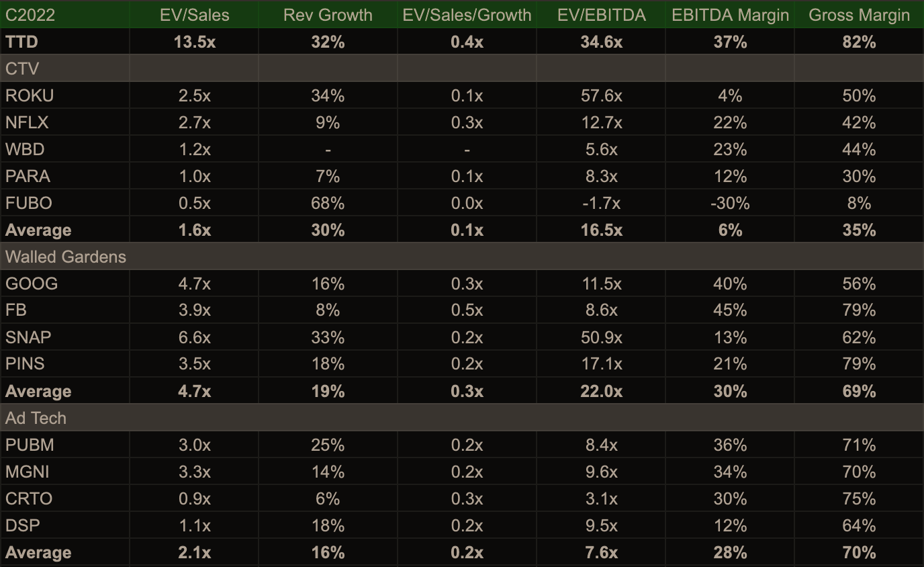Image resolution: width=924 pixels, height=567 pixels.
Task: Select PINS's 17.1x EV/EBITDA cell
Action: point(601,364)
